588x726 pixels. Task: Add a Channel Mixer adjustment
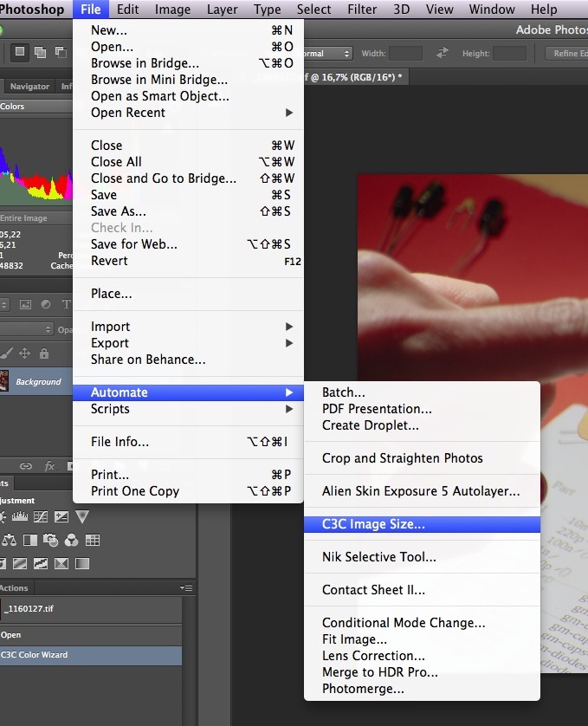[71, 540]
